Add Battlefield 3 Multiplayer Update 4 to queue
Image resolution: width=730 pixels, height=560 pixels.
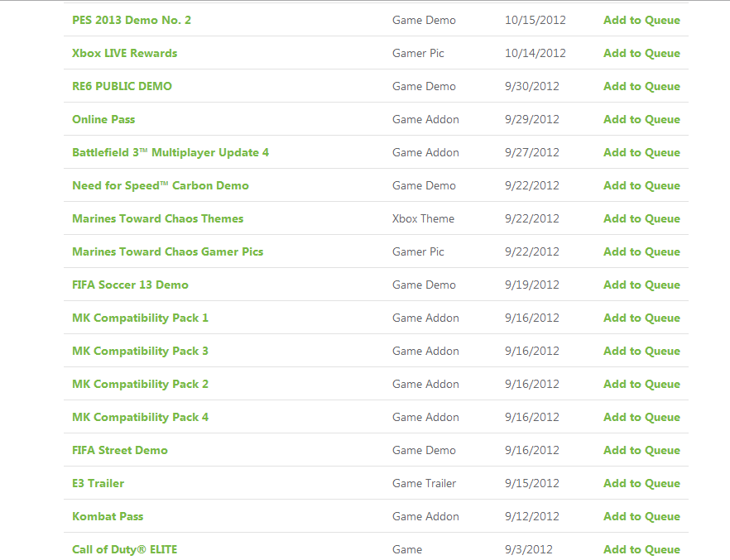point(641,152)
